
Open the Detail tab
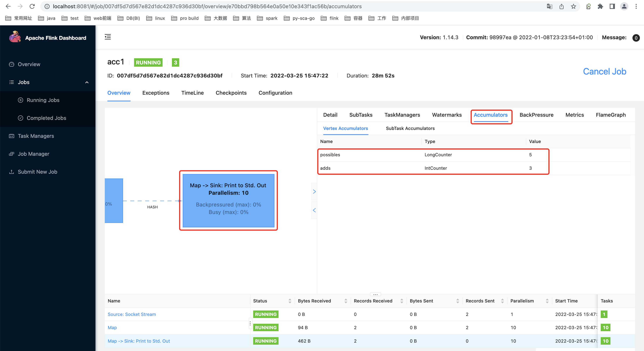coord(330,115)
